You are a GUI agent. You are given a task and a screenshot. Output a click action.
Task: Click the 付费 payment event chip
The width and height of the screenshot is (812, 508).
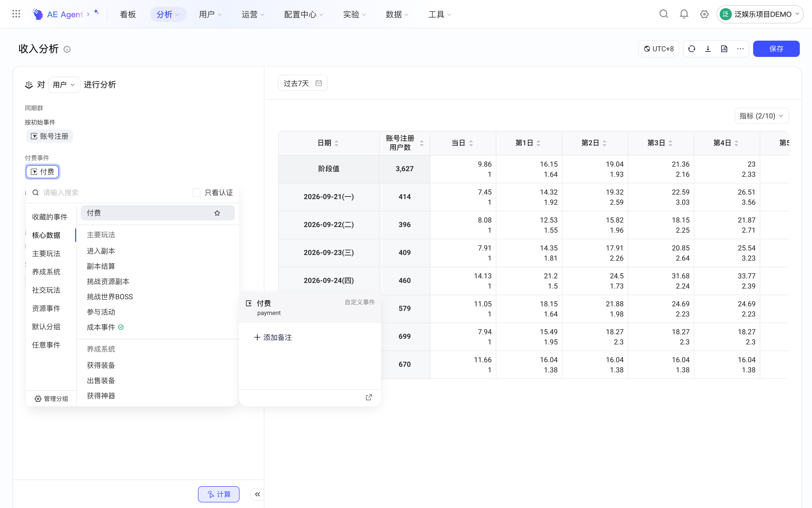tap(42, 172)
